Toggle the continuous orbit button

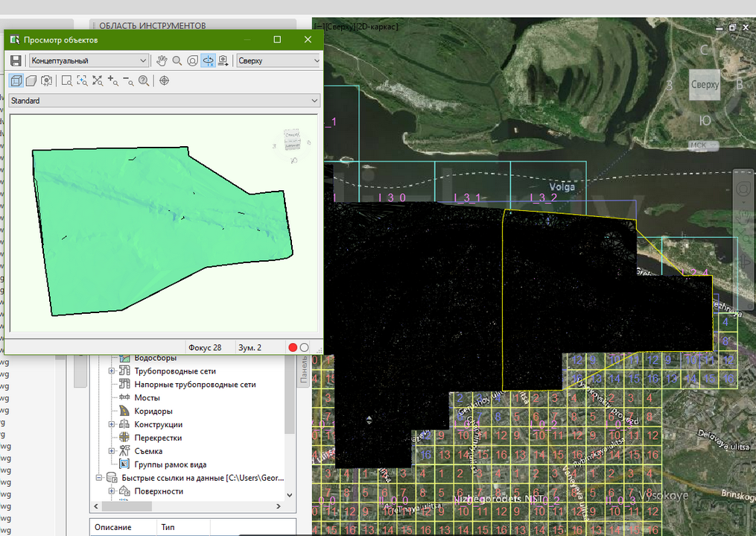pos(209,61)
